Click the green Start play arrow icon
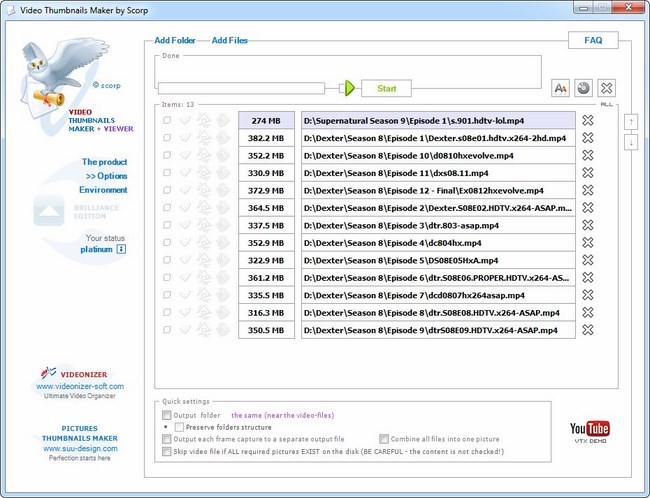 [x=349, y=88]
